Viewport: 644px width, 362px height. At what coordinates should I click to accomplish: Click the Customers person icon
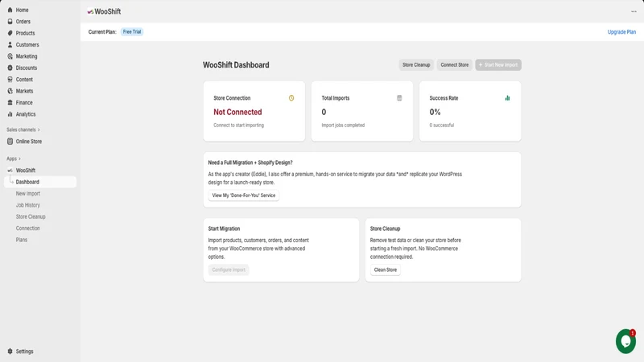(10, 44)
